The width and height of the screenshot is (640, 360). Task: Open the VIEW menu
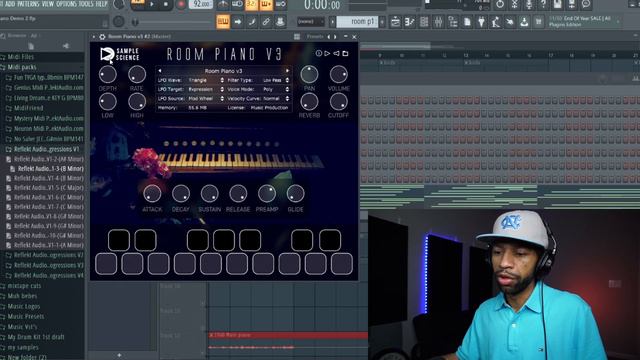48,4
